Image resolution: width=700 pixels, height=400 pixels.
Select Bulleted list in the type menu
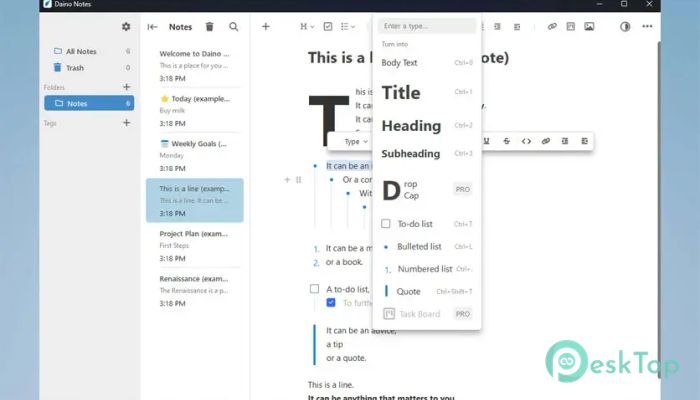click(x=419, y=246)
